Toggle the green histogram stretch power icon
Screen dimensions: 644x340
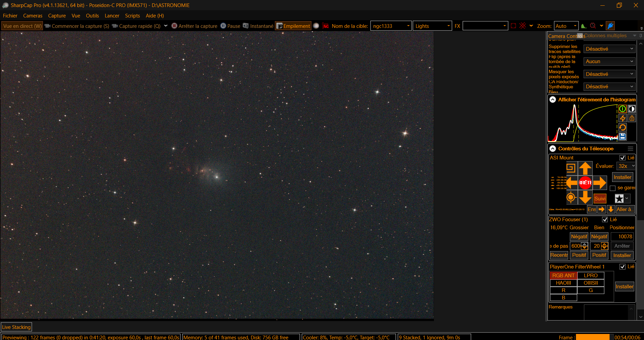coord(623,109)
